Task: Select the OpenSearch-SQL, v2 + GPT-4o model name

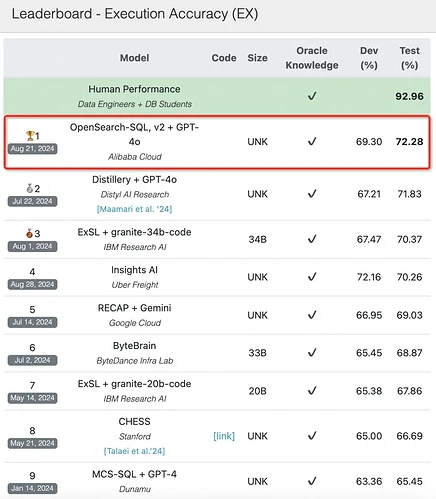Action: click(134, 134)
